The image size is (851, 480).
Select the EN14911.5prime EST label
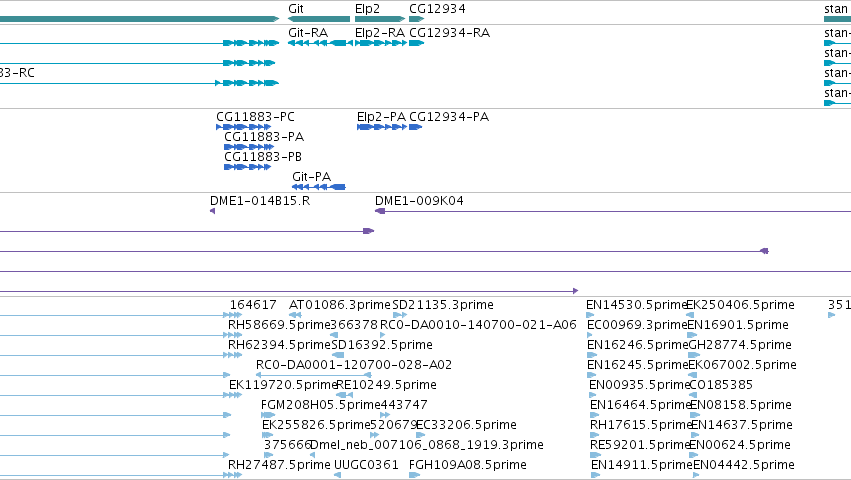[x=642, y=466]
